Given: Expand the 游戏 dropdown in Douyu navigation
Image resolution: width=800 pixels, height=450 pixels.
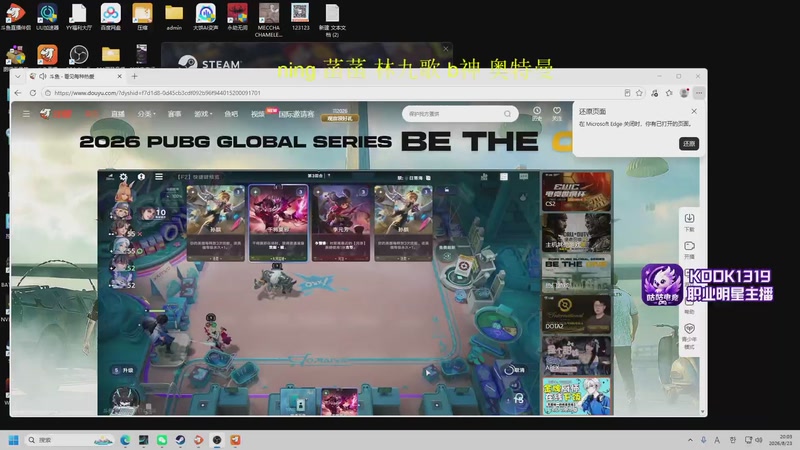Looking at the screenshot, I should [x=203, y=114].
